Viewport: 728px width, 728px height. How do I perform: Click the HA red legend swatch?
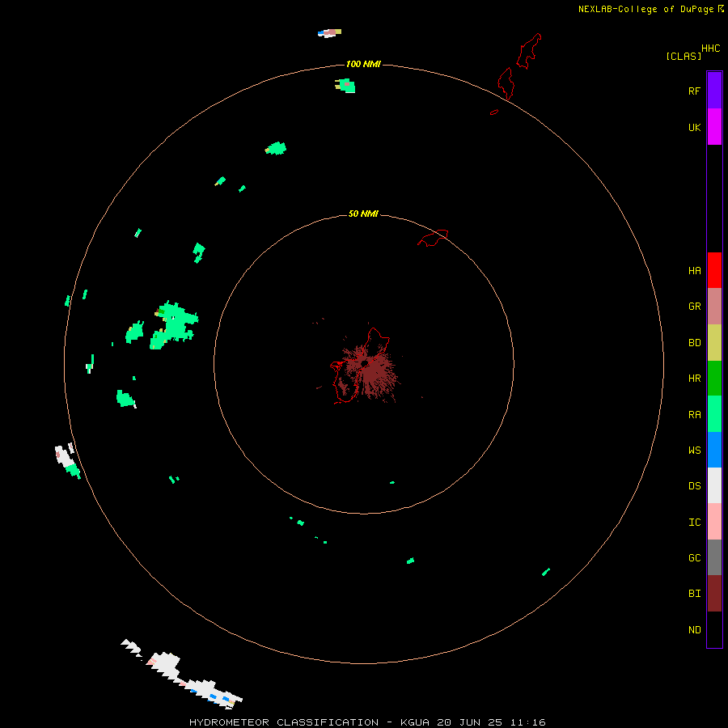coord(714,270)
